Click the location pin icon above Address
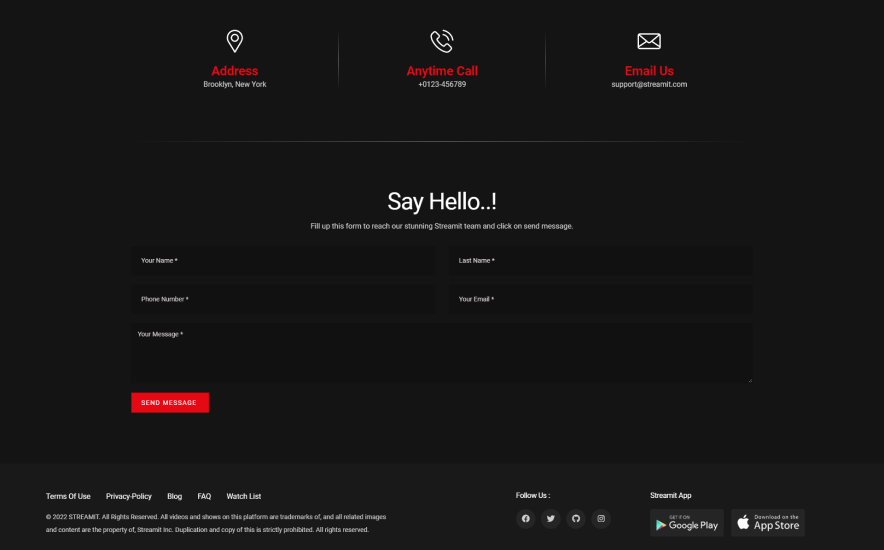Viewport: 884px width, 550px height. pos(235,41)
